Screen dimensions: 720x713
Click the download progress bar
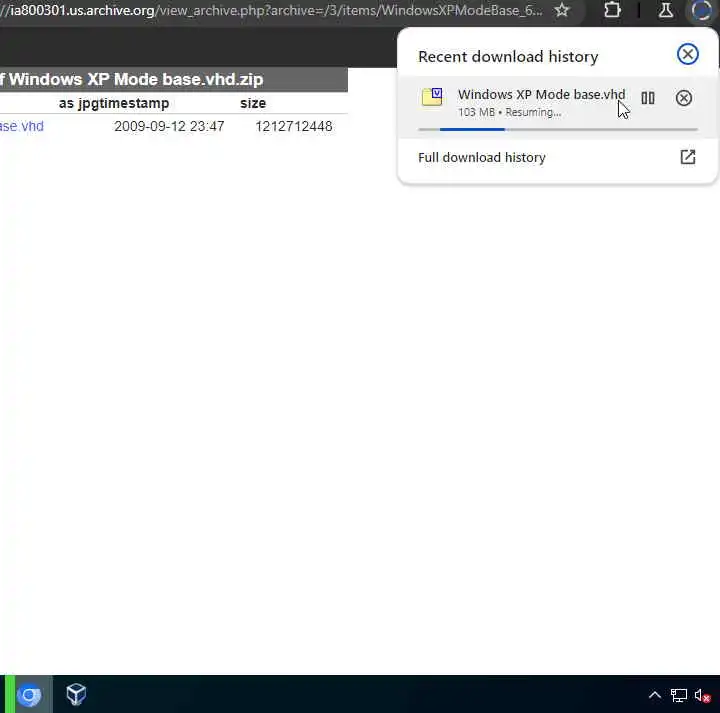(557, 129)
